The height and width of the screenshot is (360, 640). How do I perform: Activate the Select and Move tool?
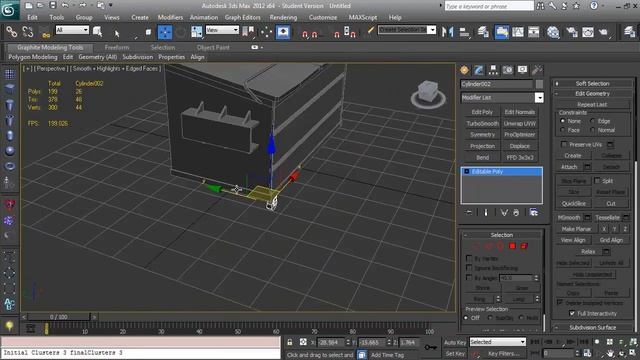click(x=165, y=32)
